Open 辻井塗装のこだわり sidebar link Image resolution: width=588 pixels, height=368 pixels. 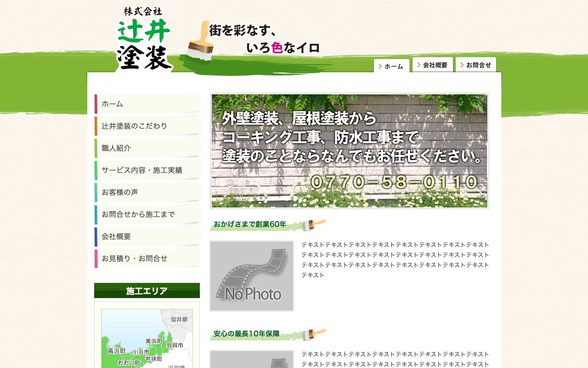[x=147, y=126]
